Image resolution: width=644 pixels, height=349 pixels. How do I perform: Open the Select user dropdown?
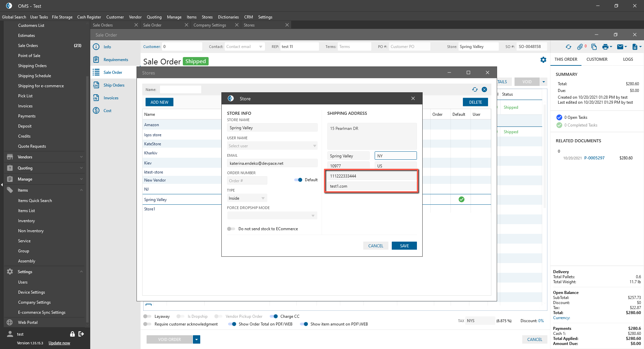coord(272,146)
